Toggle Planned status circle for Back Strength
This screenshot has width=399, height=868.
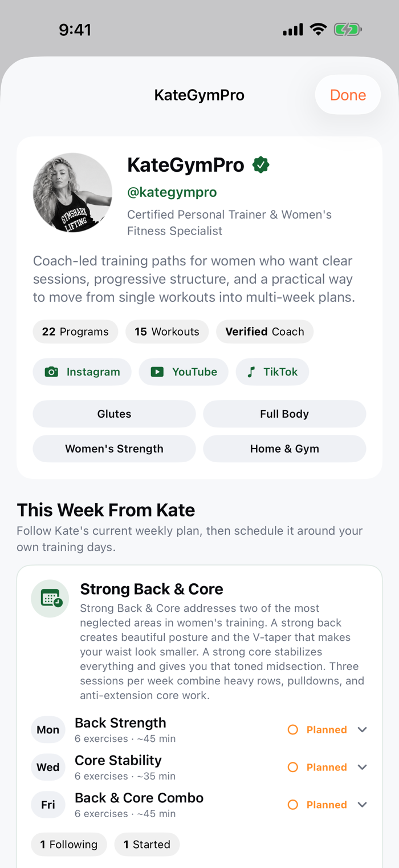(x=293, y=730)
